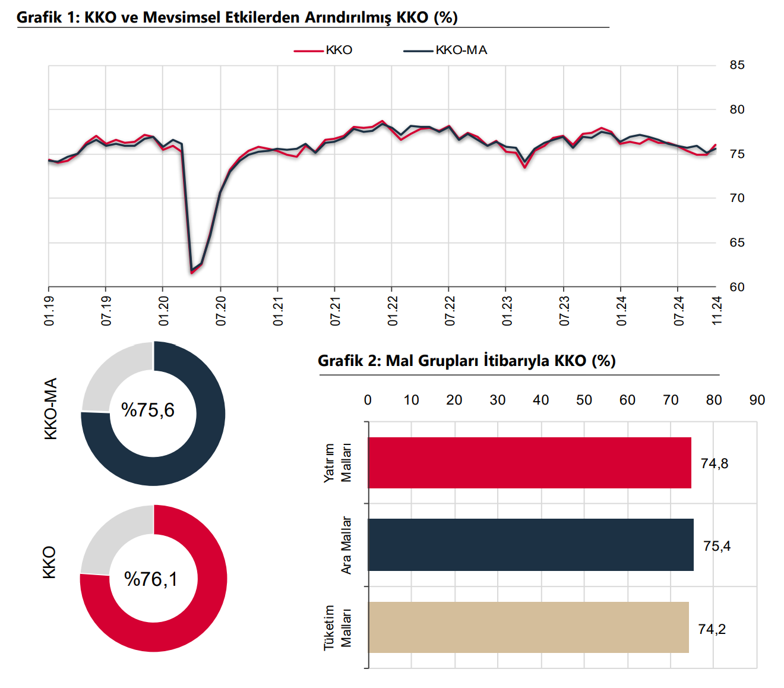Click the rotated KKO-MA label beside the donut

point(51,409)
